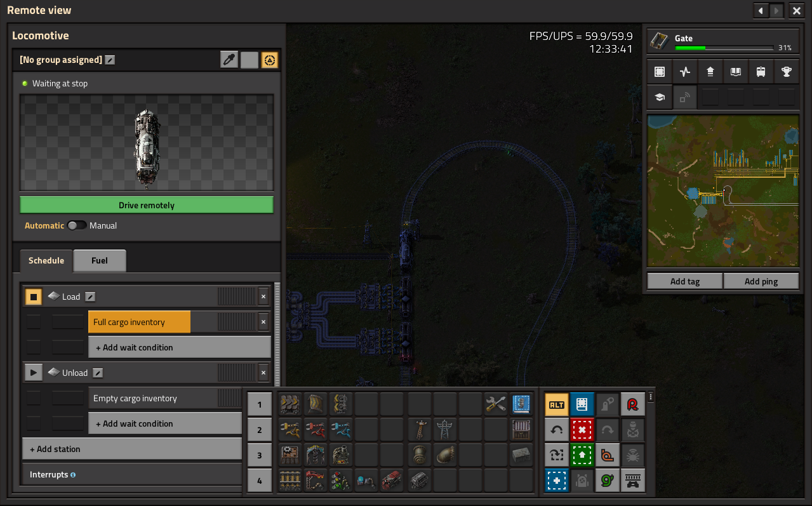Pick the red locomotive quickbar slot
This screenshot has width=812, height=506.
[x=392, y=480]
